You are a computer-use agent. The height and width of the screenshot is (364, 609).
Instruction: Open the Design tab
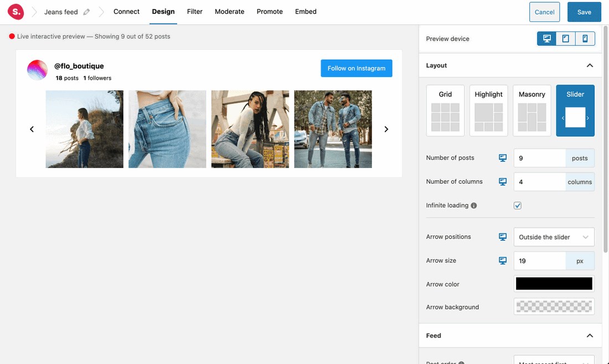163,12
